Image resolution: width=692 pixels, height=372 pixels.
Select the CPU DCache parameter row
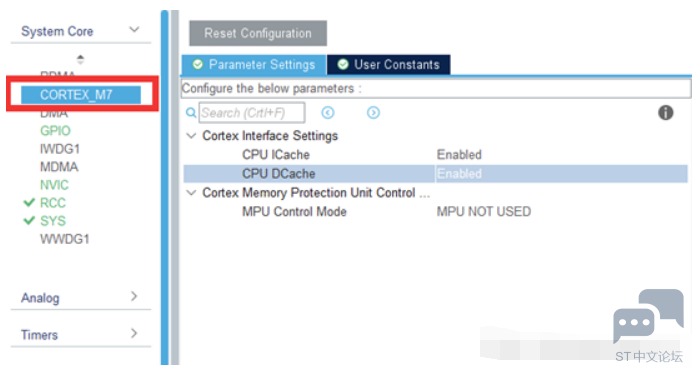pos(435,174)
